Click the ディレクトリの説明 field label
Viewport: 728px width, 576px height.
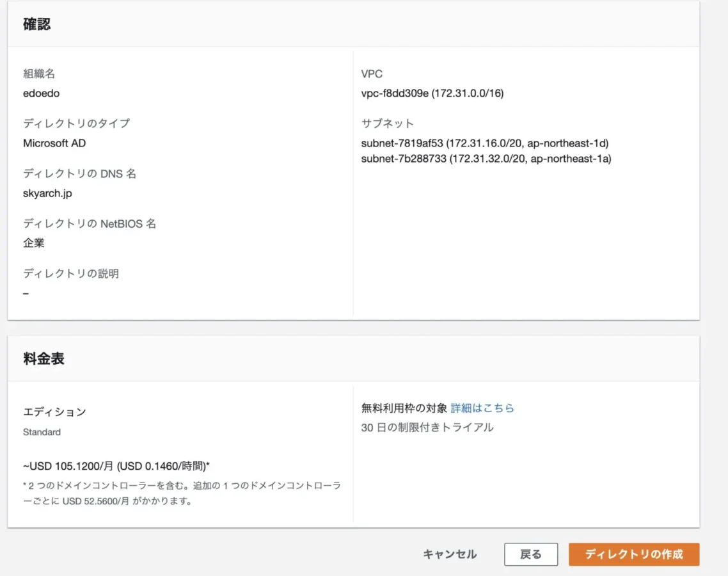[x=71, y=273]
